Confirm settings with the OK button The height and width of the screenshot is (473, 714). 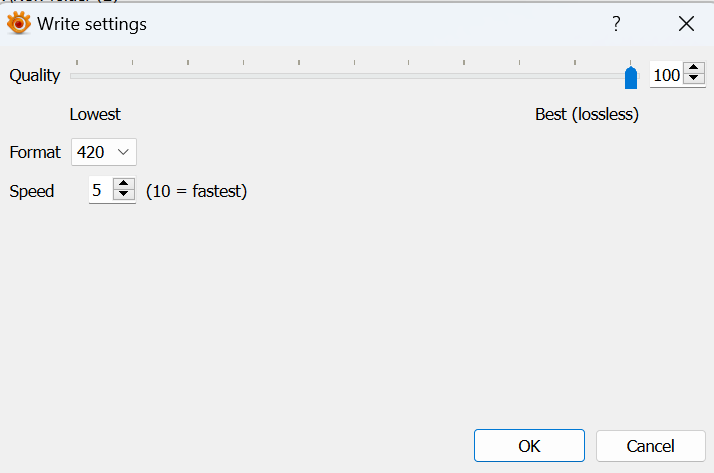(529, 446)
